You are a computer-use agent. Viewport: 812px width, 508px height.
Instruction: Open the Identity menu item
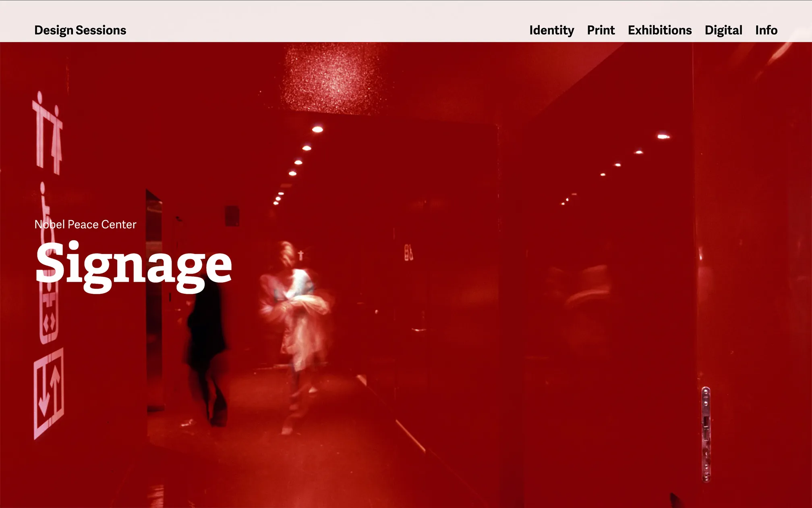click(x=551, y=30)
